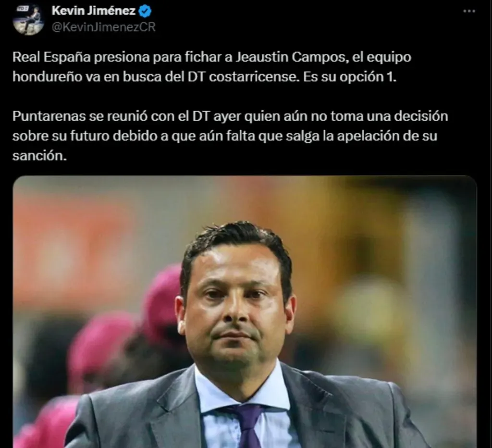The width and height of the screenshot is (492, 448).
Task: Expand the attached photo of the coach
Action: coord(245,312)
